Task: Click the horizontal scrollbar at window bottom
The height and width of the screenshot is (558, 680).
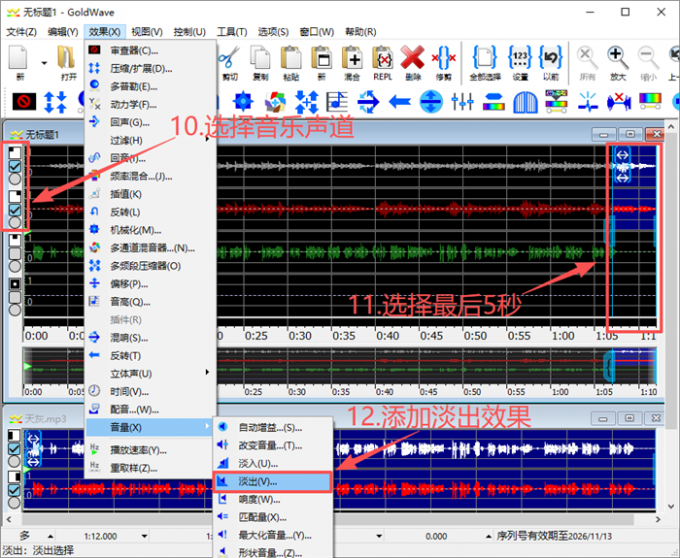Action: point(328,519)
